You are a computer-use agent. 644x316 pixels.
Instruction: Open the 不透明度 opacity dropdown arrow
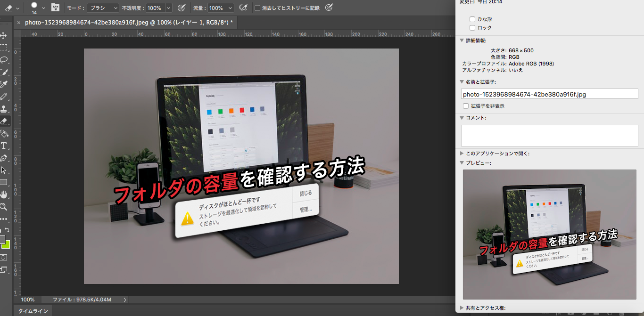point(168,8)
